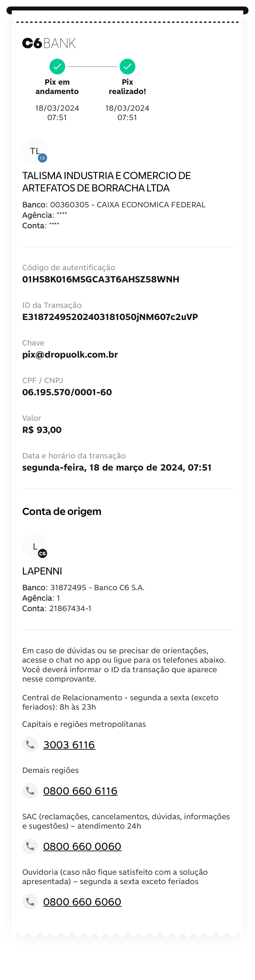Call the 3003 6116 phone link
Viewport: 255px width, 980px height.
click(69, 744)
